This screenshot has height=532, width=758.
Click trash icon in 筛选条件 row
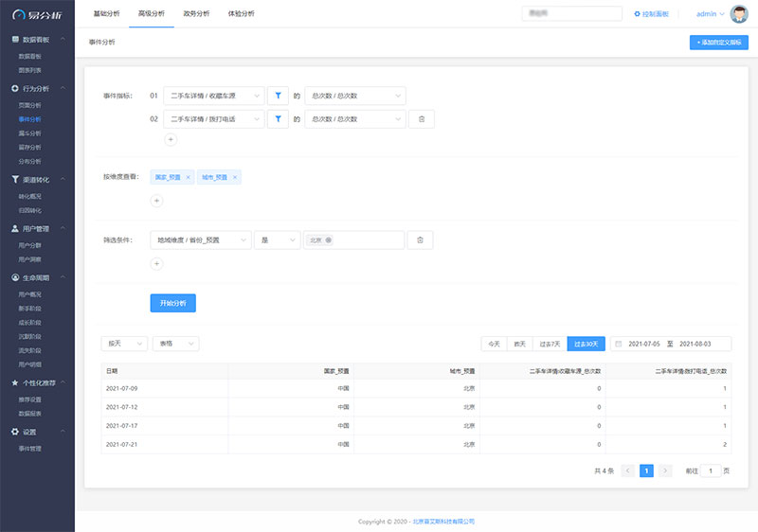(x=421, y=240)
